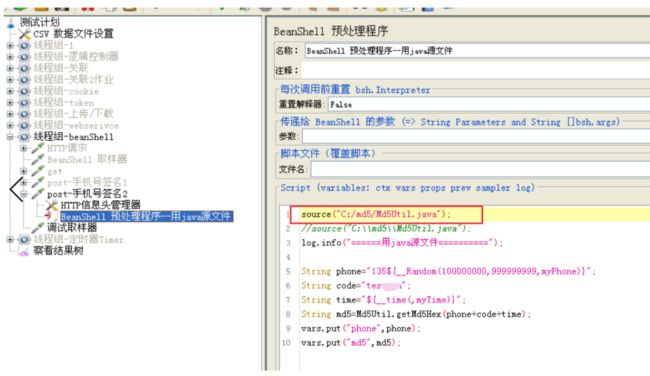Click the String code= code line
The image size is (650, 376).
pyautogui.click(x=356, y=286)
